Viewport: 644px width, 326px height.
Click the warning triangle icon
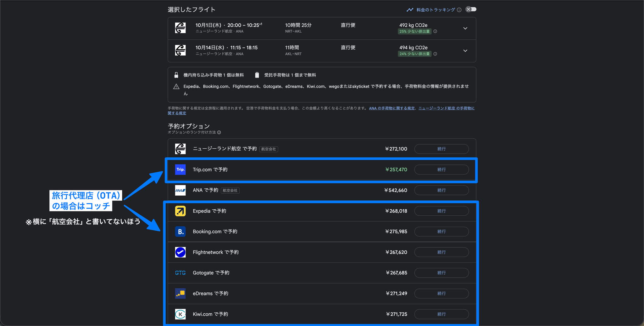pos(176,86)
